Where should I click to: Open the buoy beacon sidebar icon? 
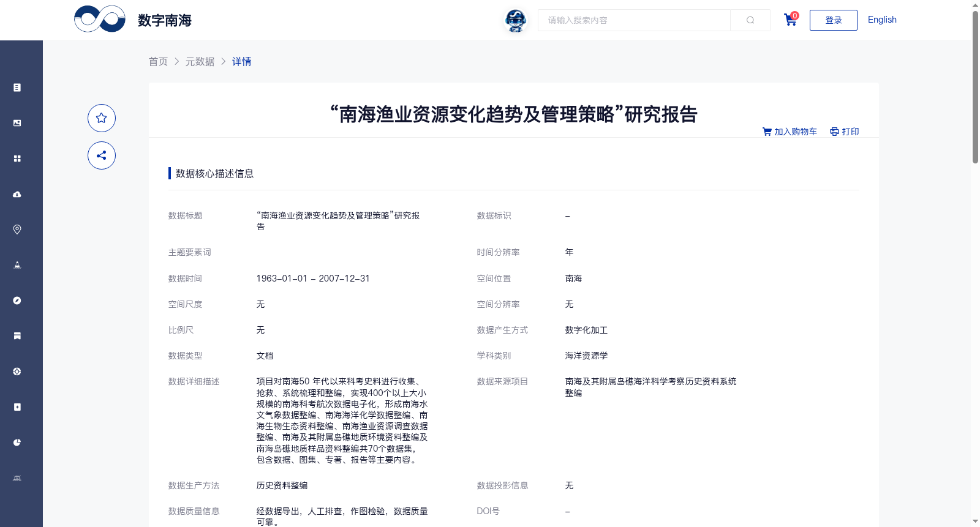17,265
